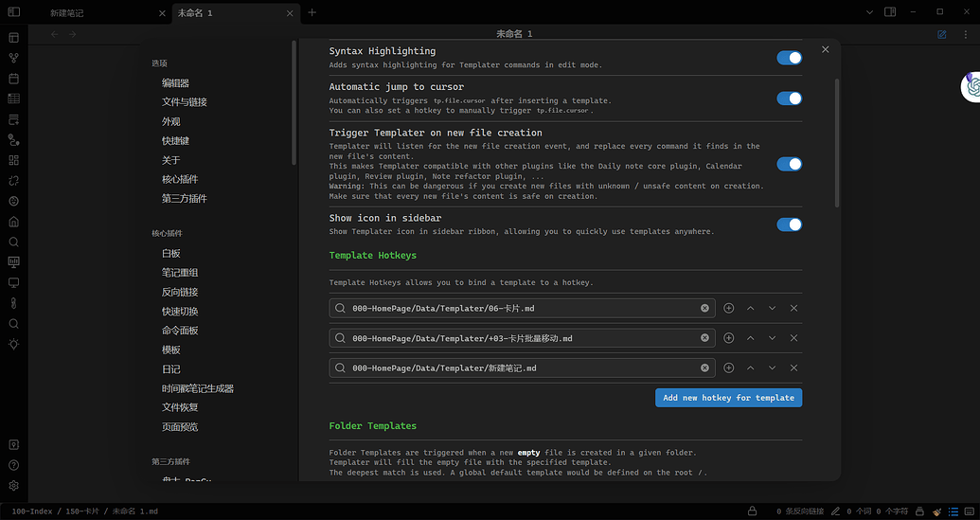Toggle Automatic jump to cursor switch
980x520 pixels.
pos(790,99)
